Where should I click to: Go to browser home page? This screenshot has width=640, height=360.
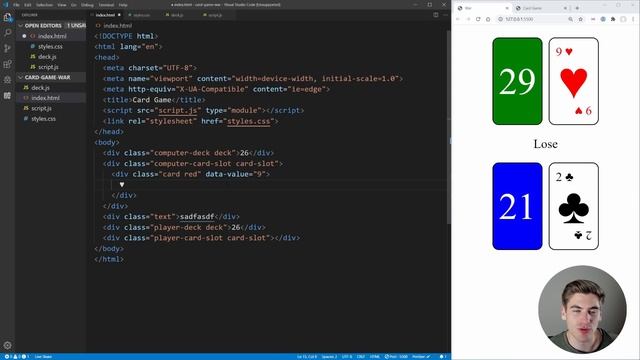pos(488,19)
